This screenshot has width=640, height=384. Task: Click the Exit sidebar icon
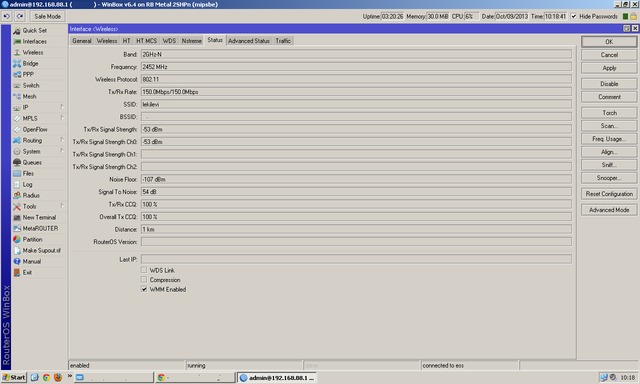tap(17, 273)
